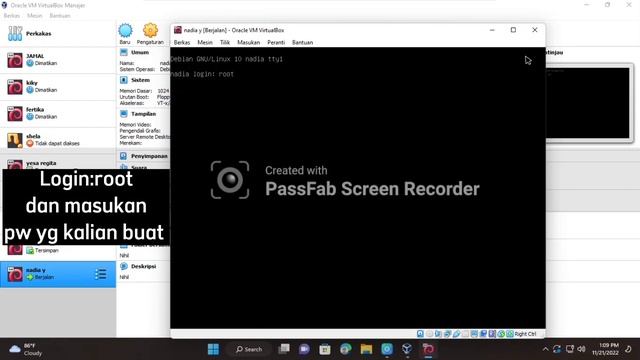640x360 pixels.
Task: Click the Deskripsi section icon
Action: 124,266
